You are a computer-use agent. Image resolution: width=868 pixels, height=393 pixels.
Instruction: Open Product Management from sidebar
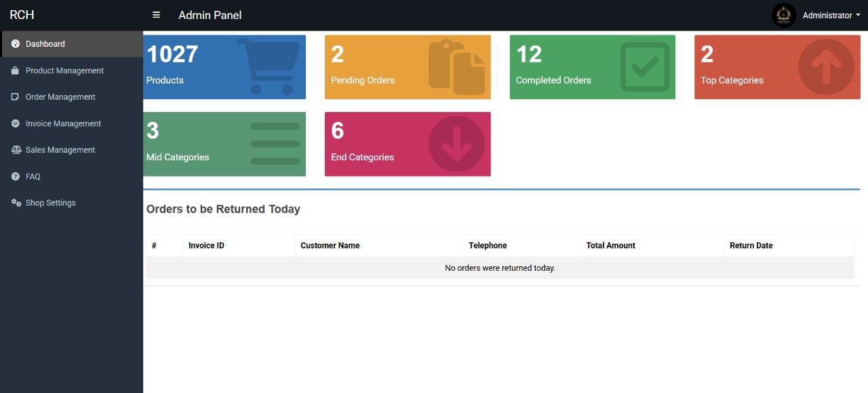point(64,71)
